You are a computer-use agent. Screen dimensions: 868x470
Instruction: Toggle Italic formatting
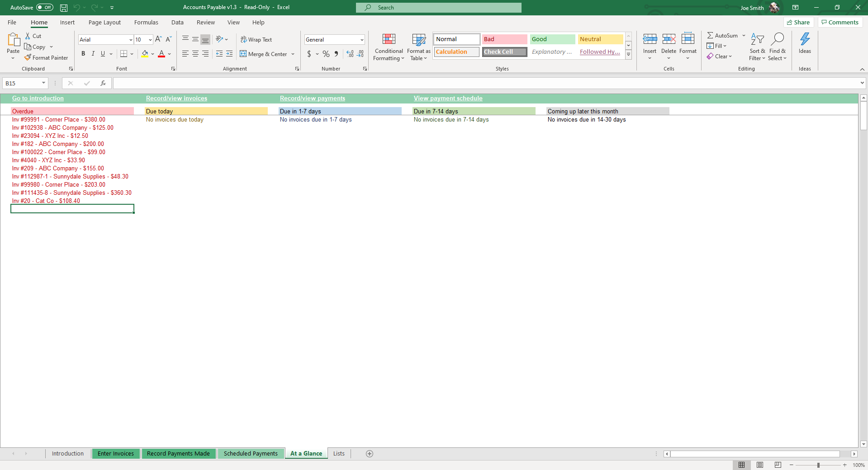(93, 54)
